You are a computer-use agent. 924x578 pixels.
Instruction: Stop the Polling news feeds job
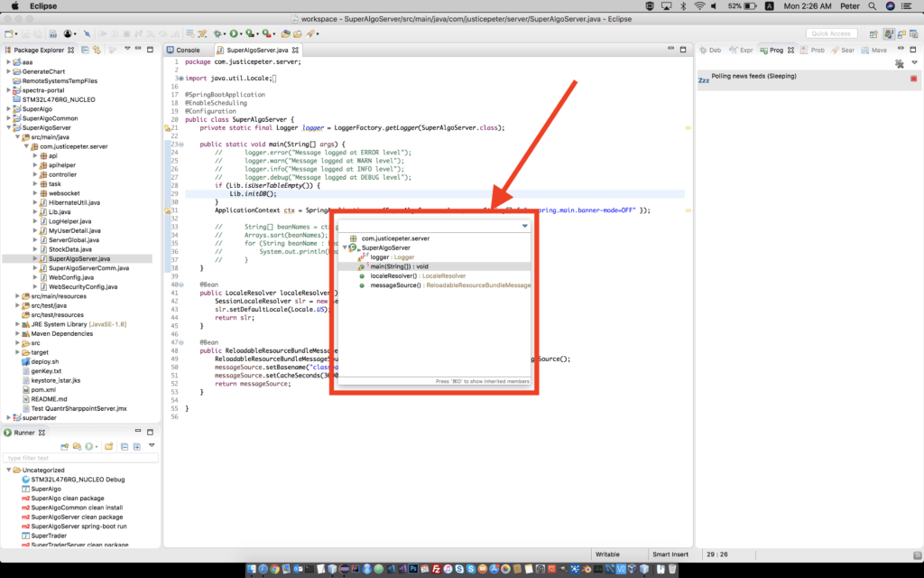click(x=913, y=79)
